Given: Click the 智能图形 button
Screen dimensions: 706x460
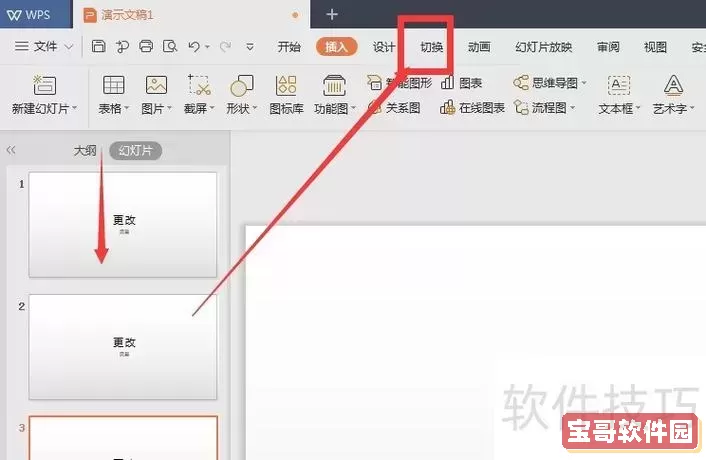Looking at the screenshot, I should (400, 82).
